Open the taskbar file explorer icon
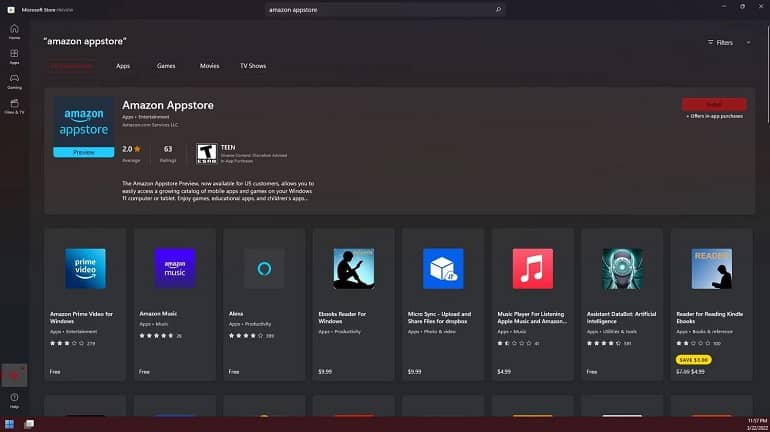Screen dimensions: 770x432 click(29, 424)
